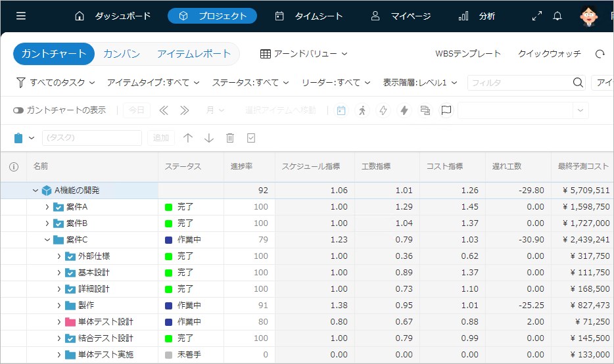Screen dimensions: 614x364
Task: Click the refresh icon beside クイックウォッチ
Action: click(x=600, y=54)
